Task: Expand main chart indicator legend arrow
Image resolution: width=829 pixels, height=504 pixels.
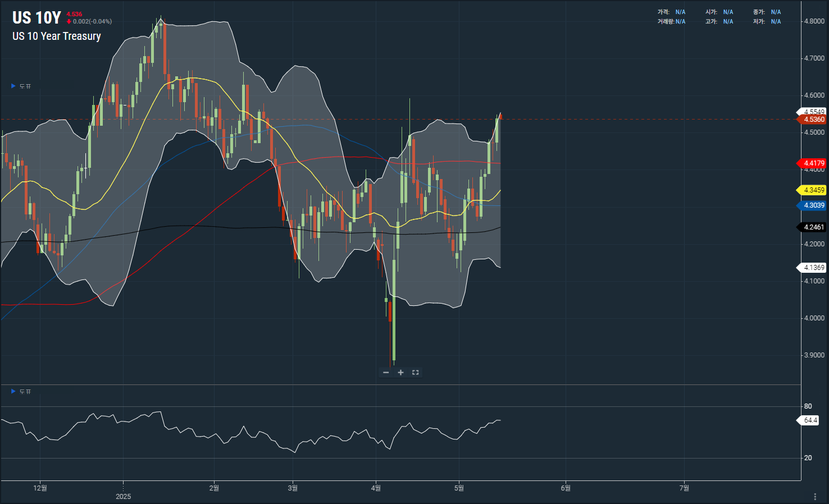Action: tap(13, 86)
